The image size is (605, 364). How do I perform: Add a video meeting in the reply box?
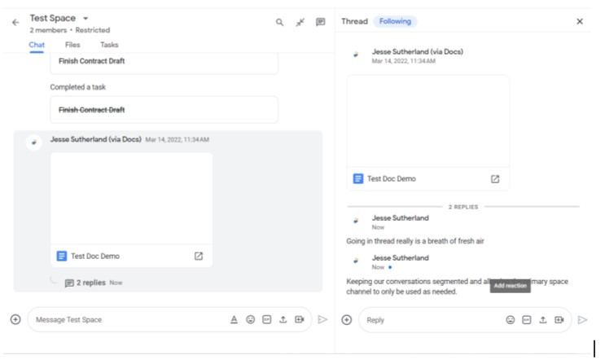click(x=559, y=320)
